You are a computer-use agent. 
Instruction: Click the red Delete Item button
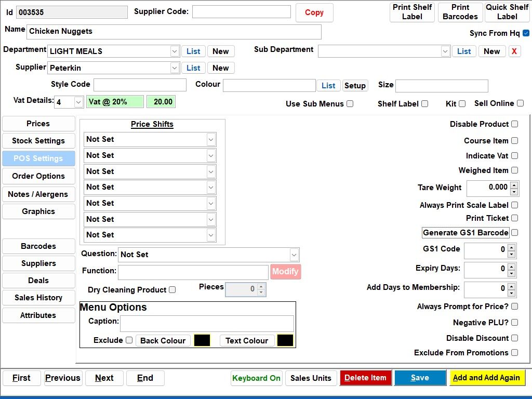click(365, 378)
